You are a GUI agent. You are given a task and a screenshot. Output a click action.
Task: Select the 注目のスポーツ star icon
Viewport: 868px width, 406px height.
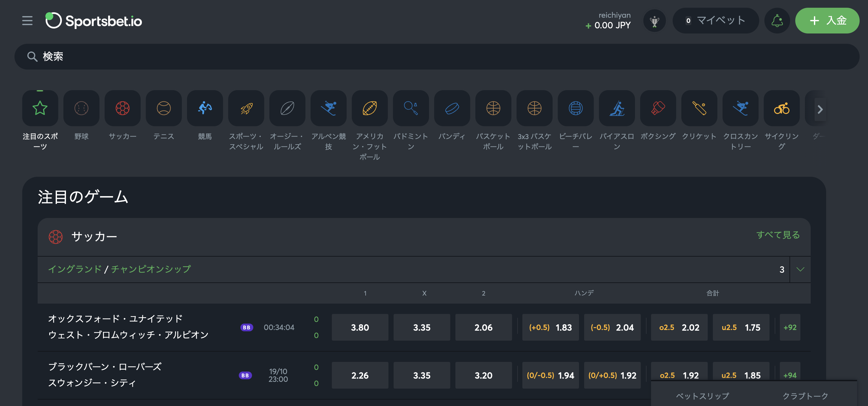(x=40, y=108)
